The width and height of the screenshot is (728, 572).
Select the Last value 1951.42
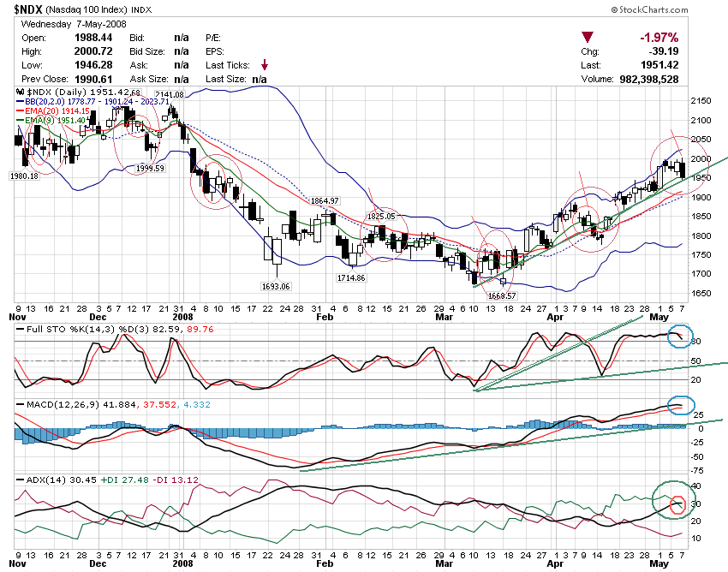(x=659, y=65)
